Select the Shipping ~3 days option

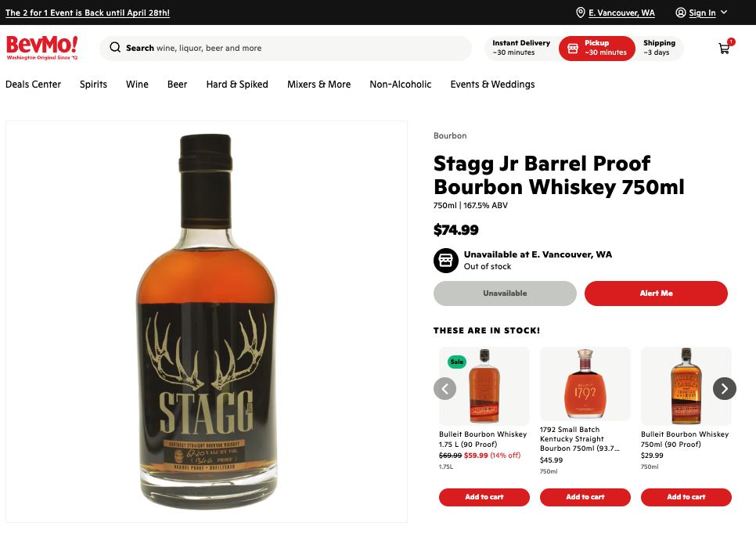(x=659, y=48)
